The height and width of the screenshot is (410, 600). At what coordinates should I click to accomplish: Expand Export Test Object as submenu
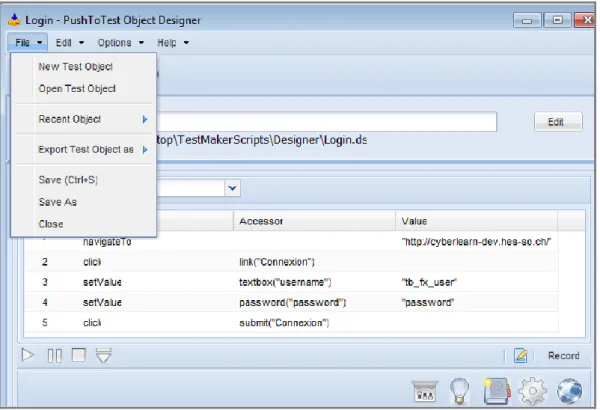pos(84,150)
